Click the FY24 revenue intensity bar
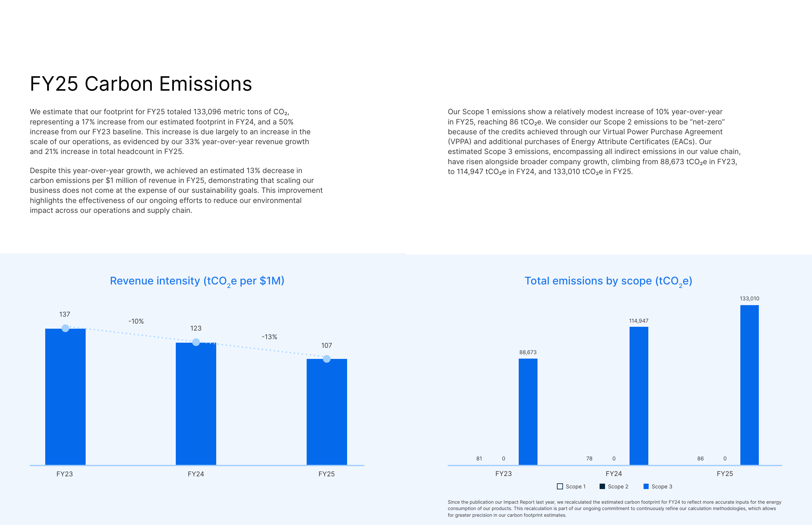Image resolution: width=812 pixels, height=525 pixels. click(x=196, y=404)
